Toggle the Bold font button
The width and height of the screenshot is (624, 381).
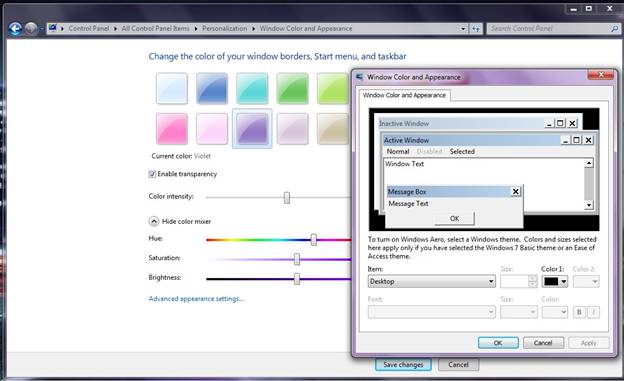pos(579,312)
